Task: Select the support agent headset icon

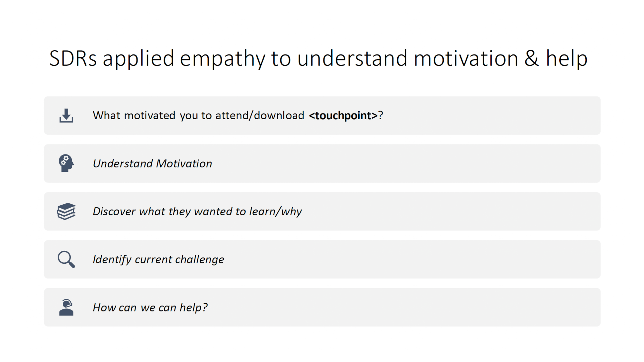Action: (66, 307)
